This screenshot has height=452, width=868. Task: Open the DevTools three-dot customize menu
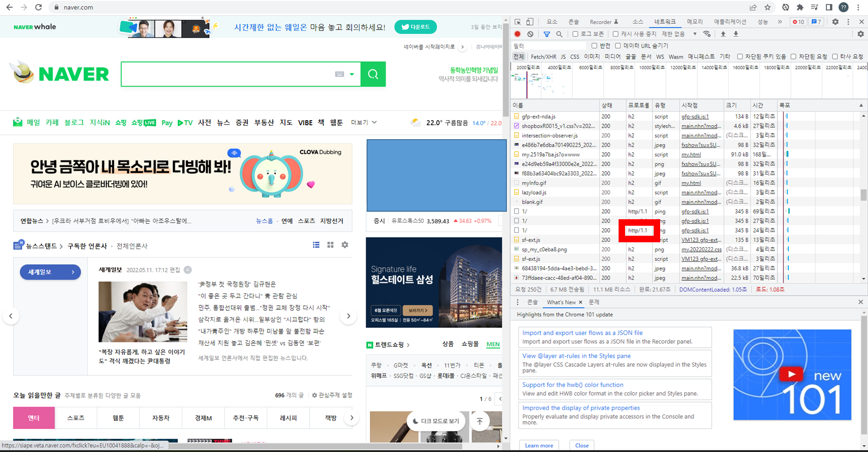click(848, 22)
